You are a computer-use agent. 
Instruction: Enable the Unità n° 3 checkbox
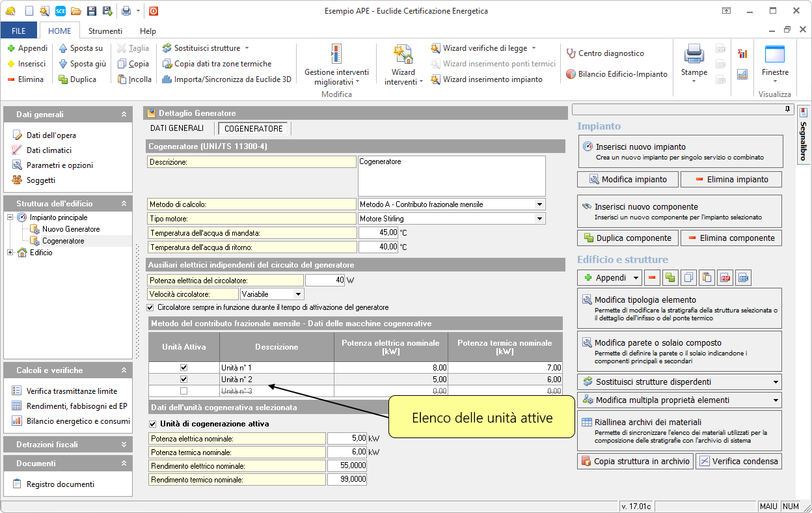[183, 391]
